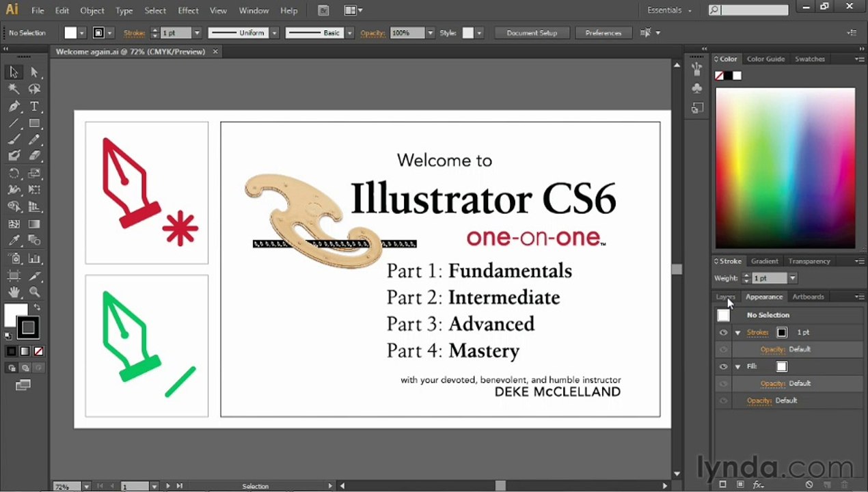Open the Window menu
This screenshot has height=492, width=868.
254,10
